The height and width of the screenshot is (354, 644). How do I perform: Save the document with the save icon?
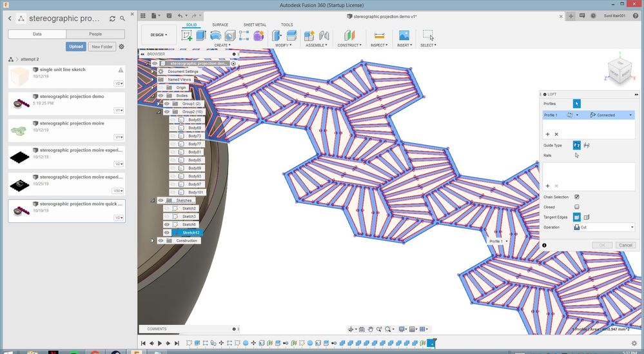coord(169,15)
